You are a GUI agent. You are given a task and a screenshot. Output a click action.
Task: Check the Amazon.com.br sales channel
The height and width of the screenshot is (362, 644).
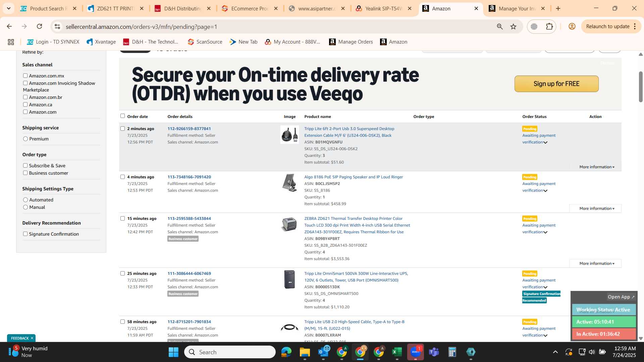[25, 97]
